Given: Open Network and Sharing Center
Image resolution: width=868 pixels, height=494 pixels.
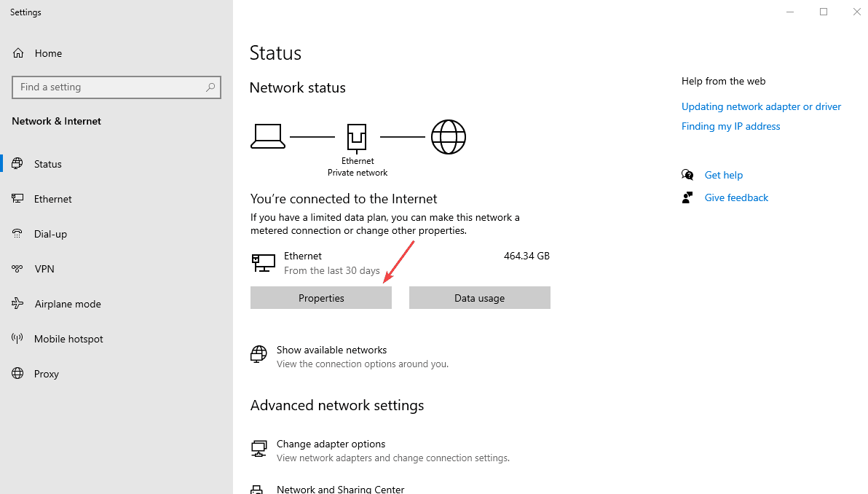Looking at the screenshot, I should pos(340,489).
